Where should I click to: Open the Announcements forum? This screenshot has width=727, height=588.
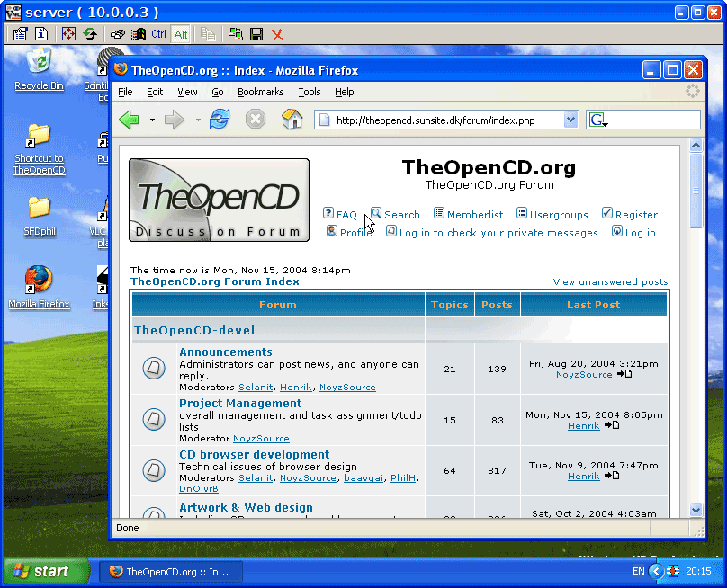tap(225, 352)
